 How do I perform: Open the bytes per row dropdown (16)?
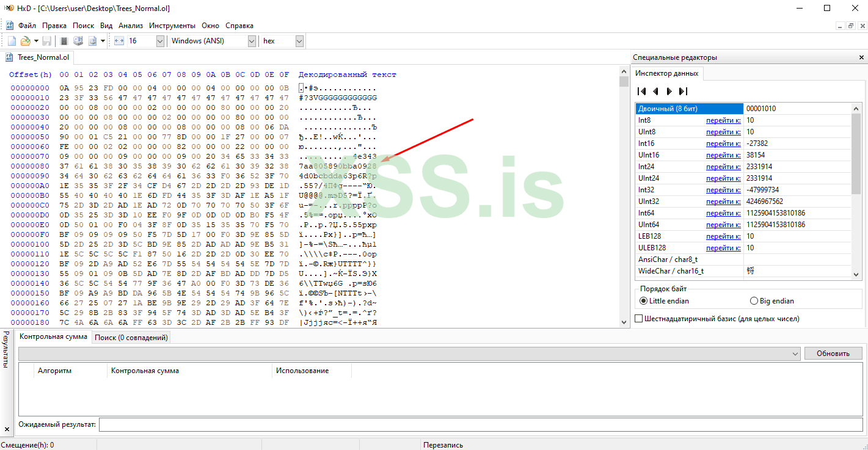[x=160, y=41]
